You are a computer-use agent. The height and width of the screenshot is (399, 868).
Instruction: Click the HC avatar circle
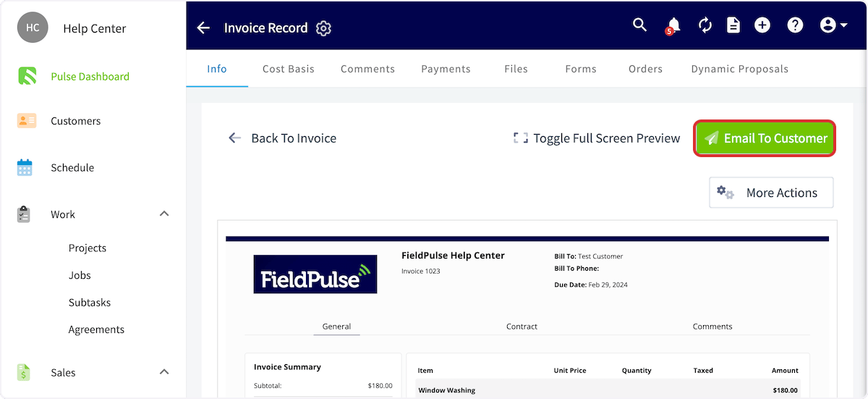point(33,28)
